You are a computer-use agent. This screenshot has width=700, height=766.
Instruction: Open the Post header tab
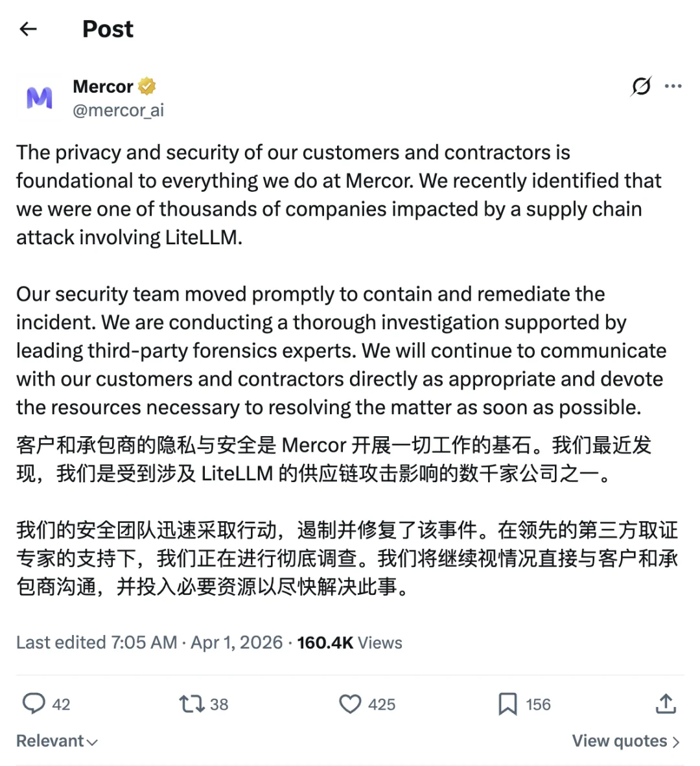click(x=108, y=29)
